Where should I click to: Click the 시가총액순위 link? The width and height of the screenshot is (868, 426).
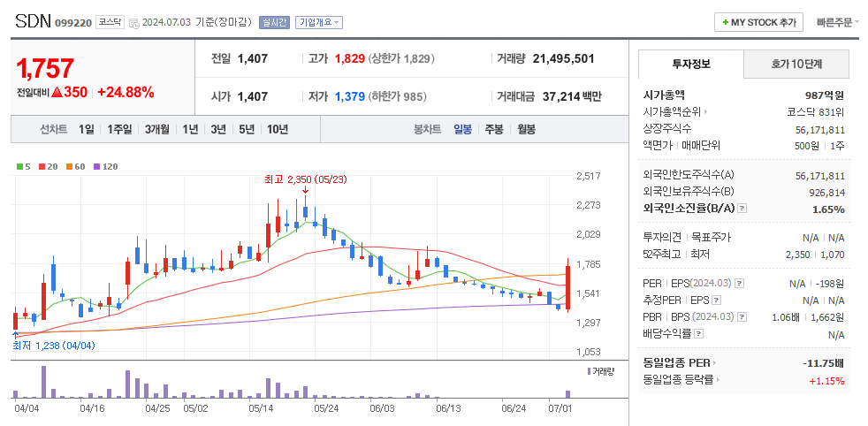[672, 112]
